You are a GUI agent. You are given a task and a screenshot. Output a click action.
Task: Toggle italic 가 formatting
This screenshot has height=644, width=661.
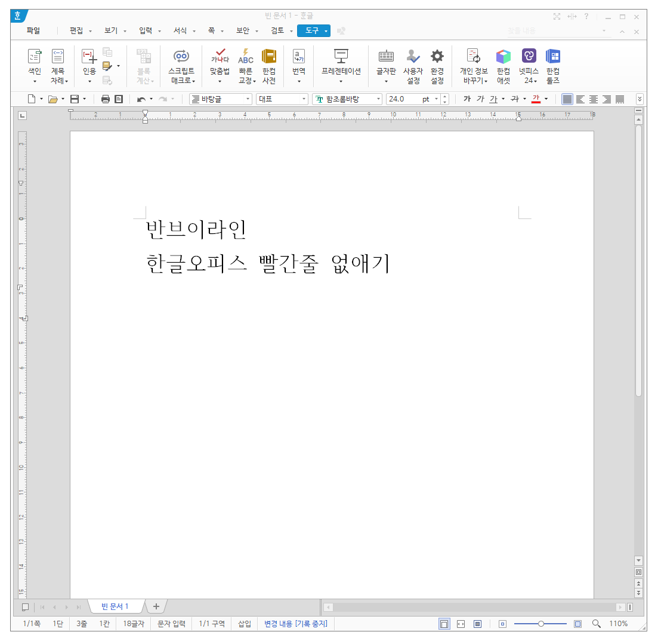[x=480, y=99]
